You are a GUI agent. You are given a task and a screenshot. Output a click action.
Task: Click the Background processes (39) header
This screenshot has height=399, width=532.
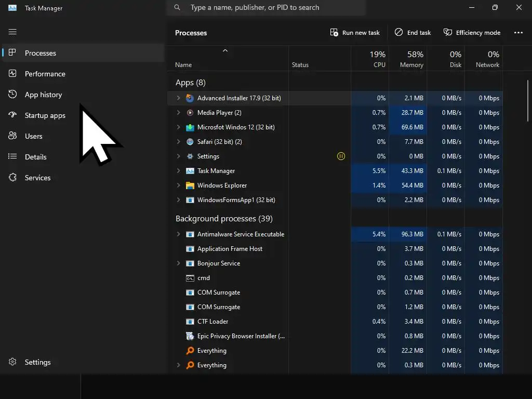(x=224, y=219)
